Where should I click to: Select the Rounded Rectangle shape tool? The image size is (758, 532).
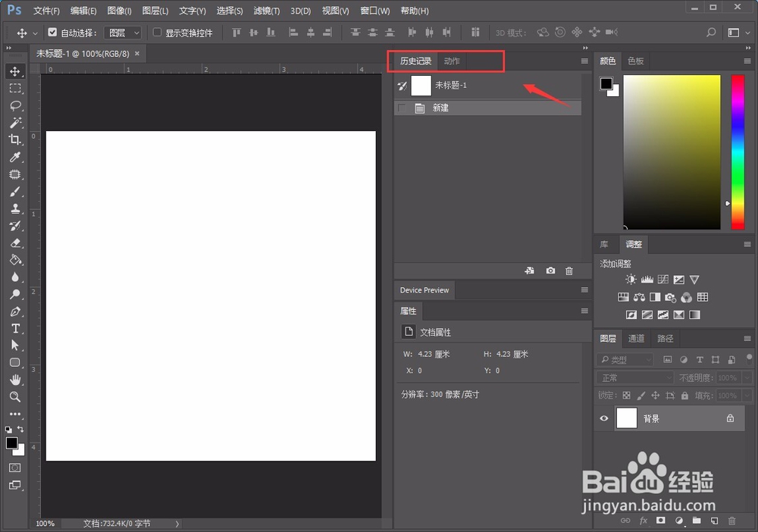pyautogui.click(x=15, y=362)
